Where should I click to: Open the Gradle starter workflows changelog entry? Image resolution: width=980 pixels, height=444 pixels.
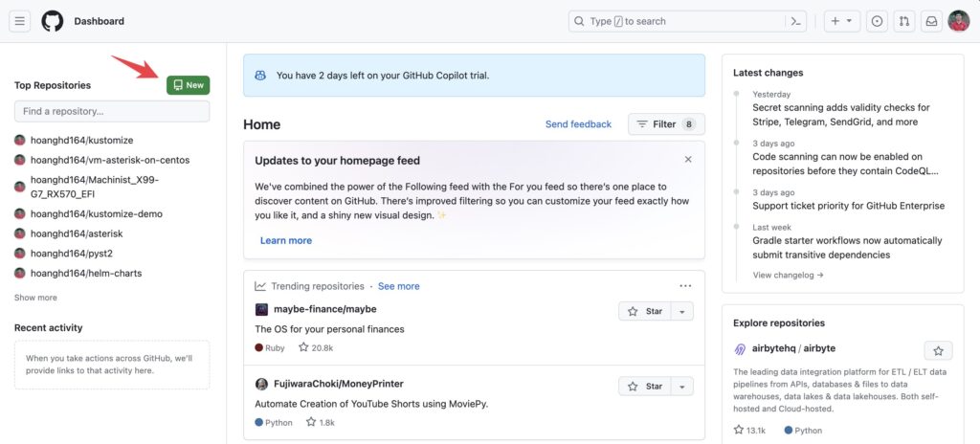[x=847, y=248]
